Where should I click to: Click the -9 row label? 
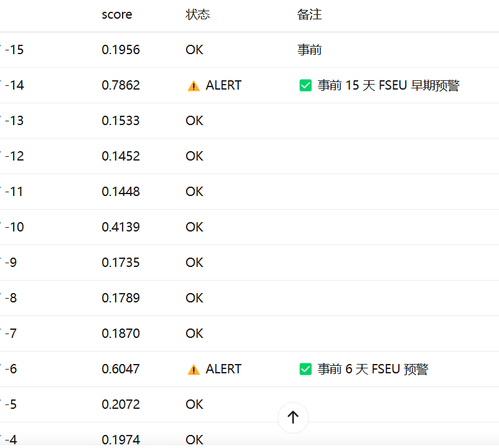pos(11,263)
